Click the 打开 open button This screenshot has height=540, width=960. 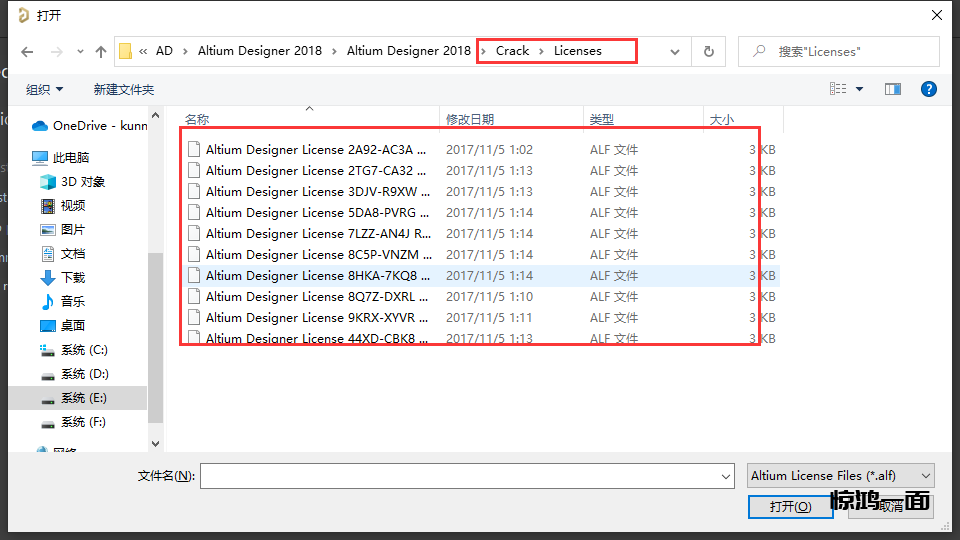tap(790, 507)
